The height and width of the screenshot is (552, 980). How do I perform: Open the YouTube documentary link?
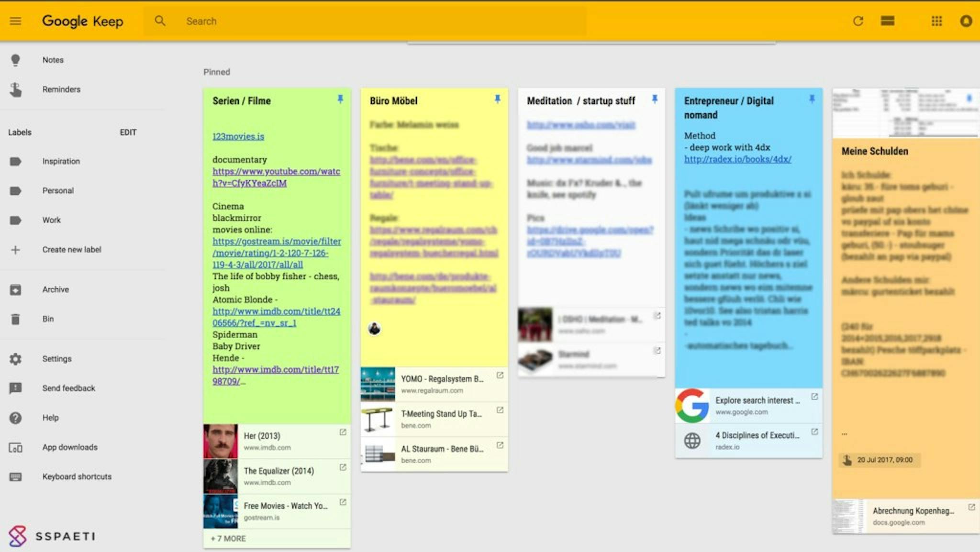coord(276,177)
